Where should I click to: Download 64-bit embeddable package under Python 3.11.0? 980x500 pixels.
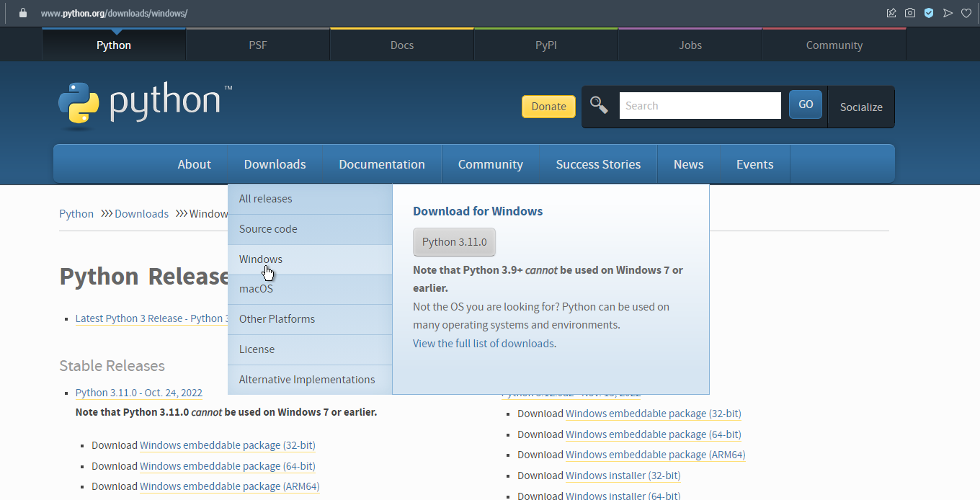pos(228,466)
